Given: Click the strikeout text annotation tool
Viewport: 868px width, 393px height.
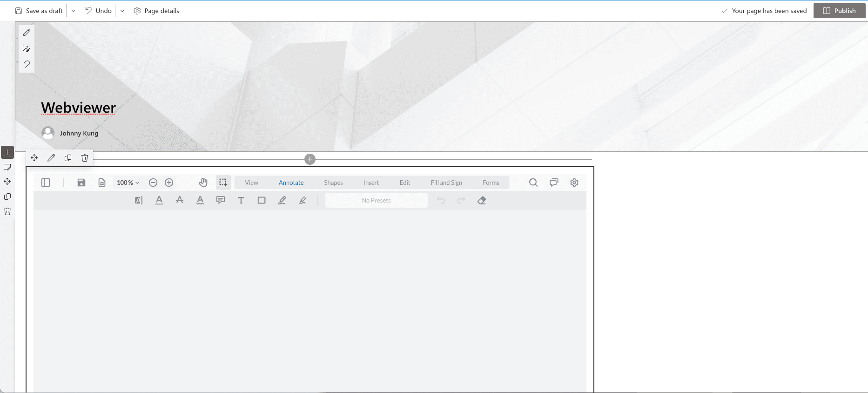Looking at the screenshot, I should pos(180,200).
